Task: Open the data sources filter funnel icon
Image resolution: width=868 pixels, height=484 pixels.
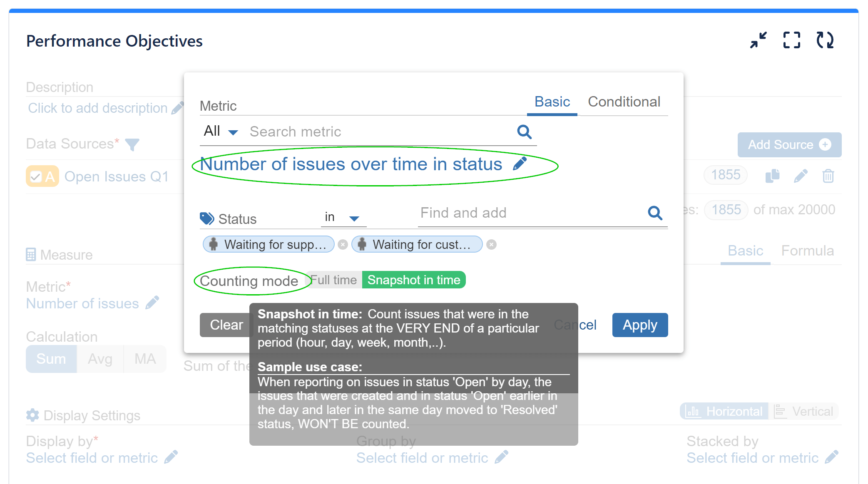Action: [132, 144]
